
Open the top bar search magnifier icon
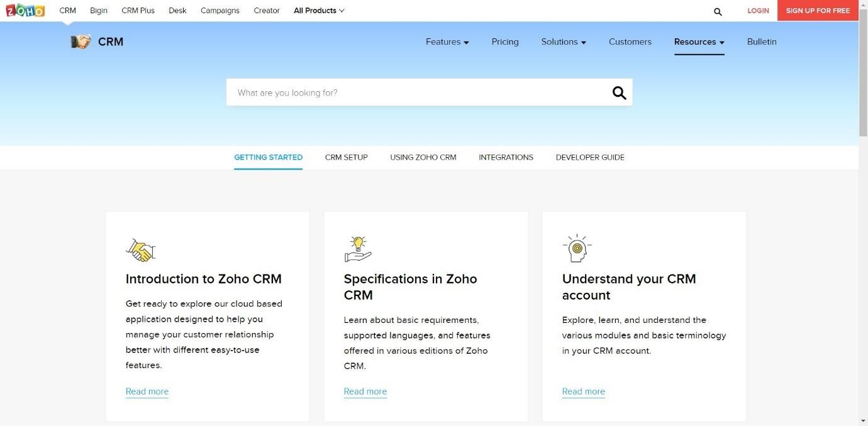718,11
